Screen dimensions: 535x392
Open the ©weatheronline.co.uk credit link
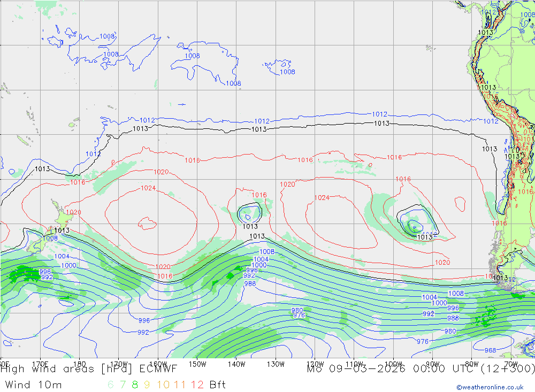click(490, 387)
